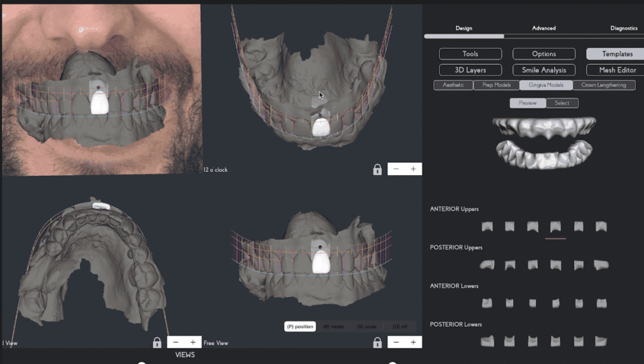Viewport: 644px width, 364px height.
Task: Select the second POSTERIOR Uppers tooth icon
Action: [510, 265]
